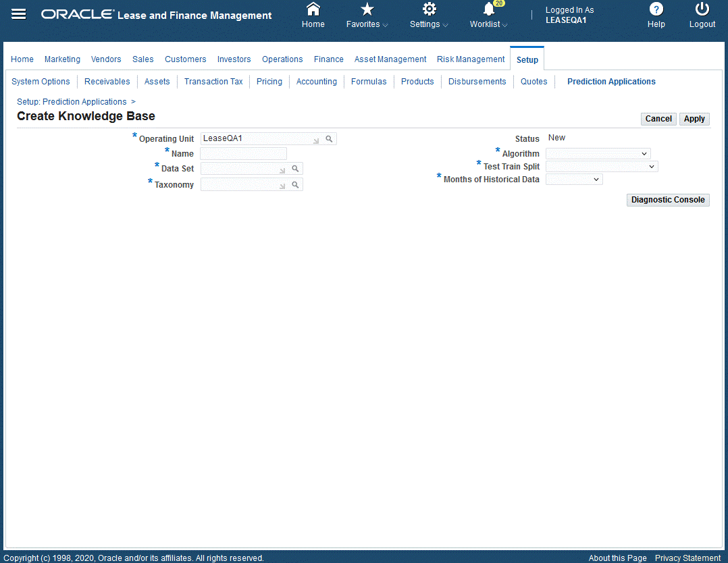Follow Setup: Prediction Applications breadcrumb
The height and width of the screenshot is (563, 728).
click(x=72, y=102)
